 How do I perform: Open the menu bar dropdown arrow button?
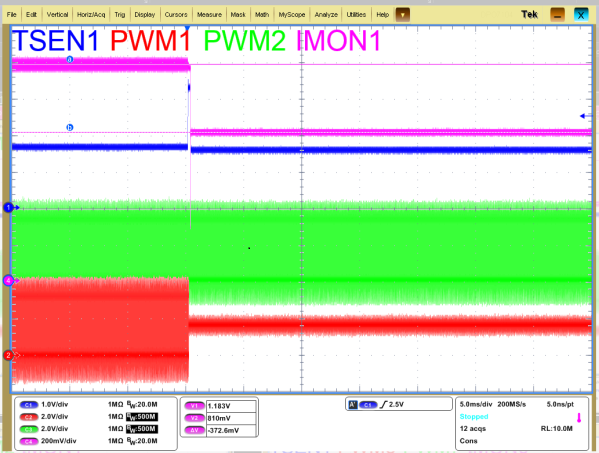point(403,15)
